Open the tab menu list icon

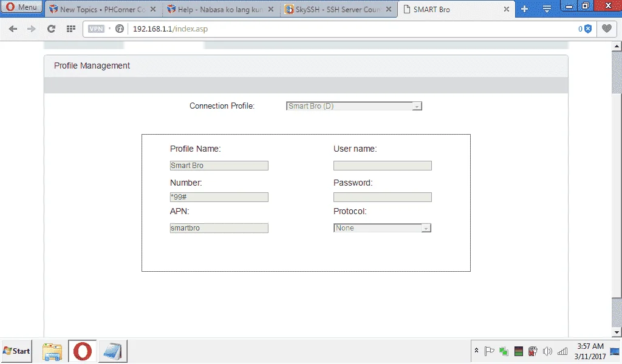point(547,9)
